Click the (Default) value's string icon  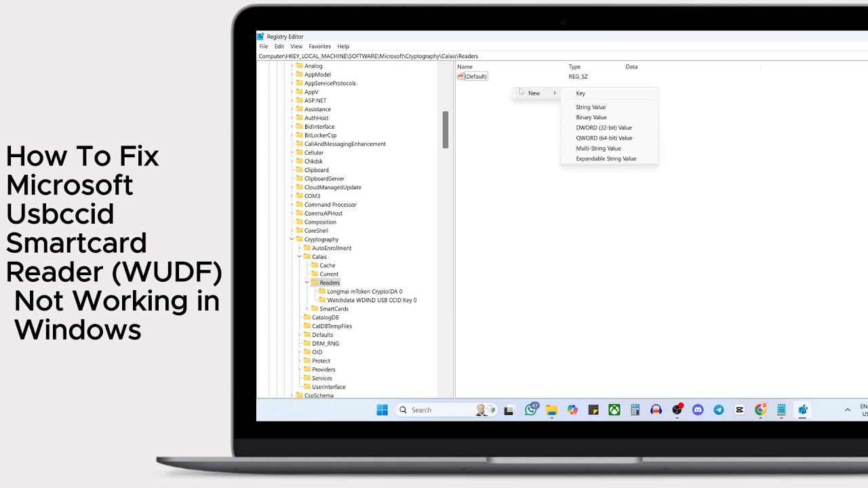click(x=460, y=76)
